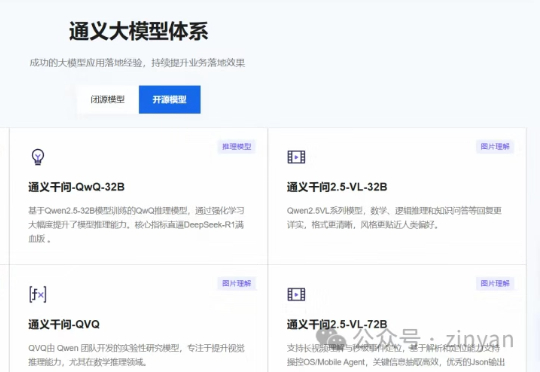
Task: Click the heading 通义大模型体系
Action: [138, 31]
